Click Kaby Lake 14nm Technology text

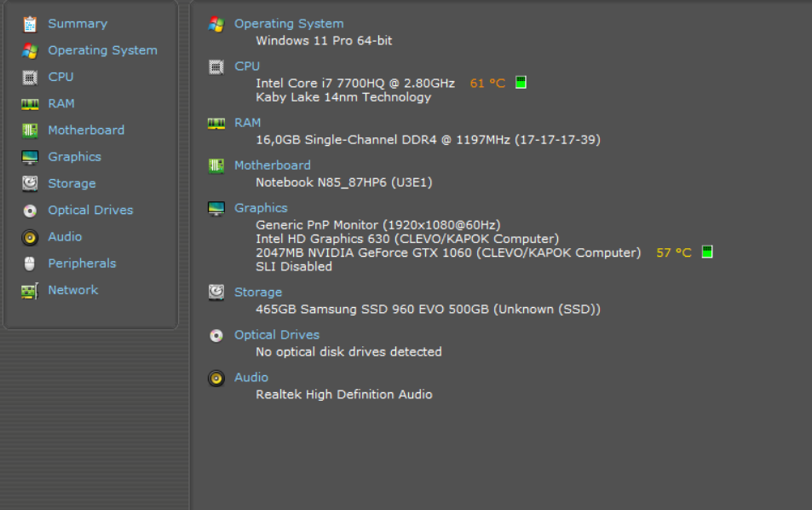343,97
